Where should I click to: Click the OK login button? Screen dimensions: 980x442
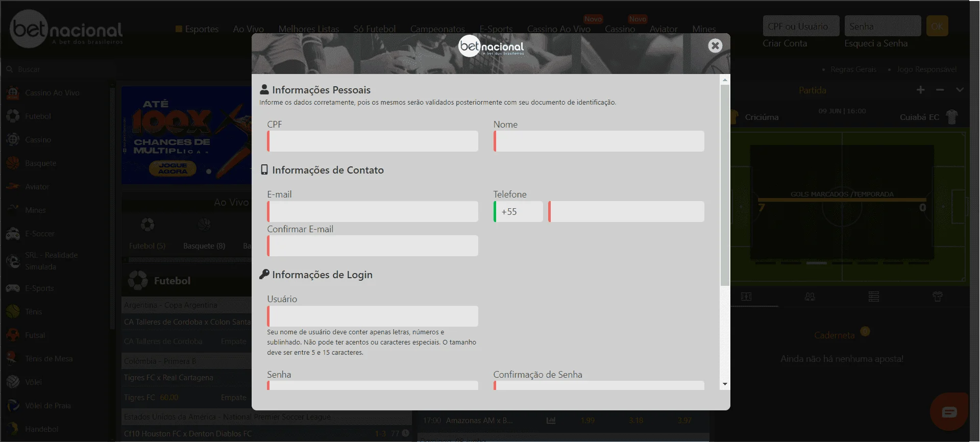tap(937, 26)
